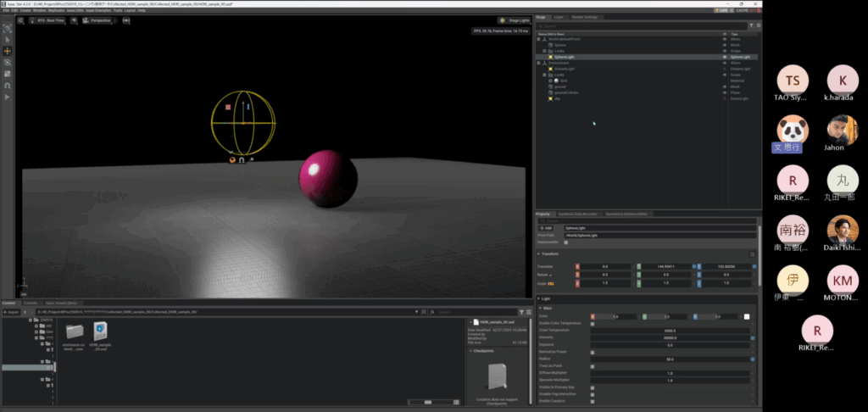This screenshot has height=412, width=868.
Task: Click the Add button in Property panel
Action: [x=545, y=227]
